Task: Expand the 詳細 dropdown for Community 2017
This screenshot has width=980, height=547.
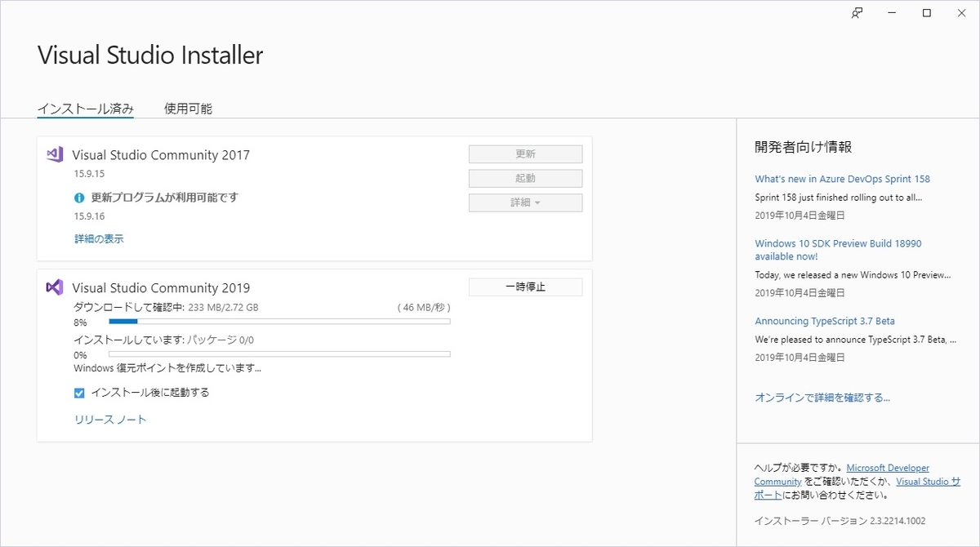Action: point(525,202)
